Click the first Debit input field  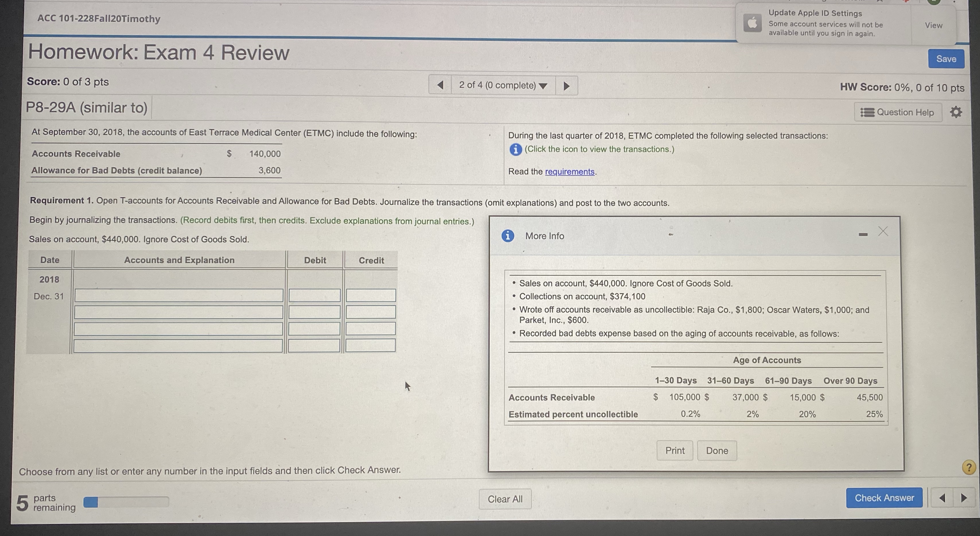tap(314, 295)
